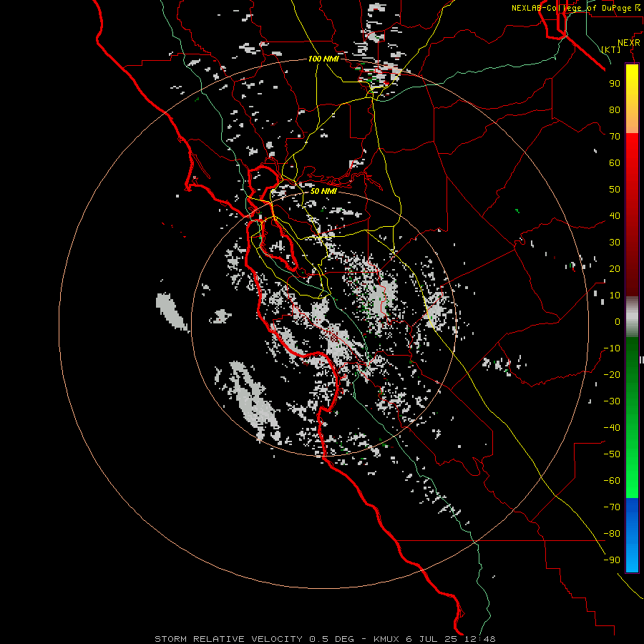Image resolution: width=644 pixels, height=644 pixels.
Task: Click the "-60" value on the scale
Action: click(x=612, y=481)
